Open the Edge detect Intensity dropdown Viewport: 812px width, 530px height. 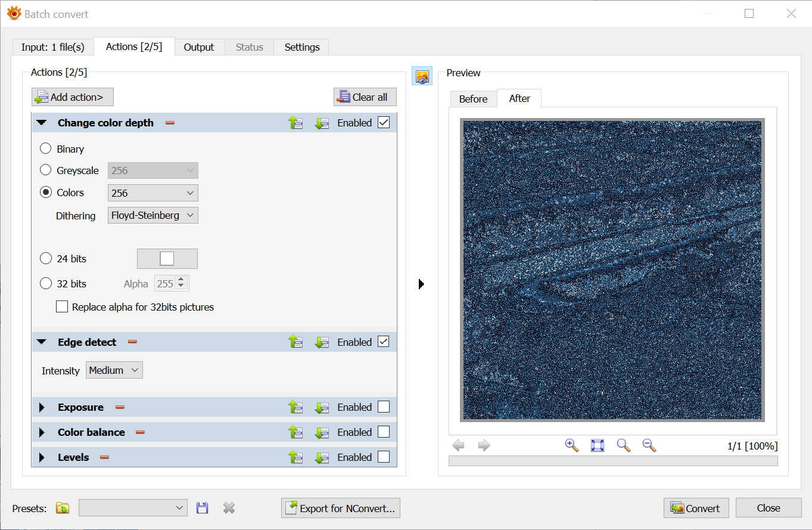(114, 370)
